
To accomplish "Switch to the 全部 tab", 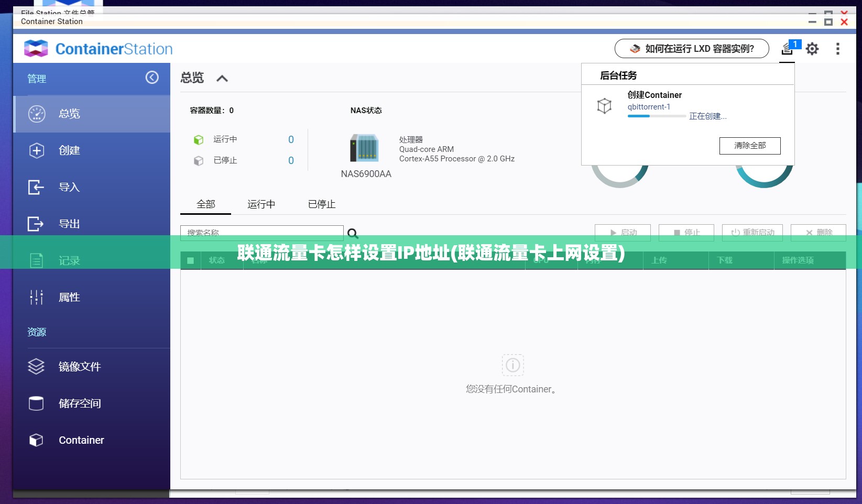I will 206,204.
